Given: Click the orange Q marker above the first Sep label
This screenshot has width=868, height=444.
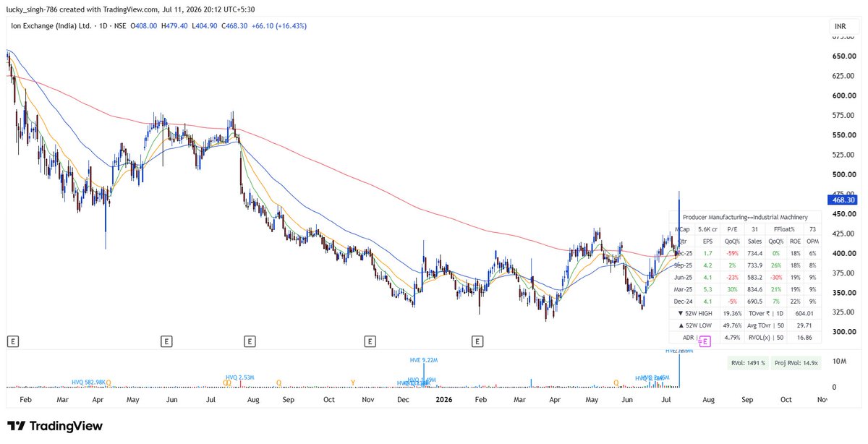Looking at the screenshot, I should pyautogui.click(x=278, y=382).
